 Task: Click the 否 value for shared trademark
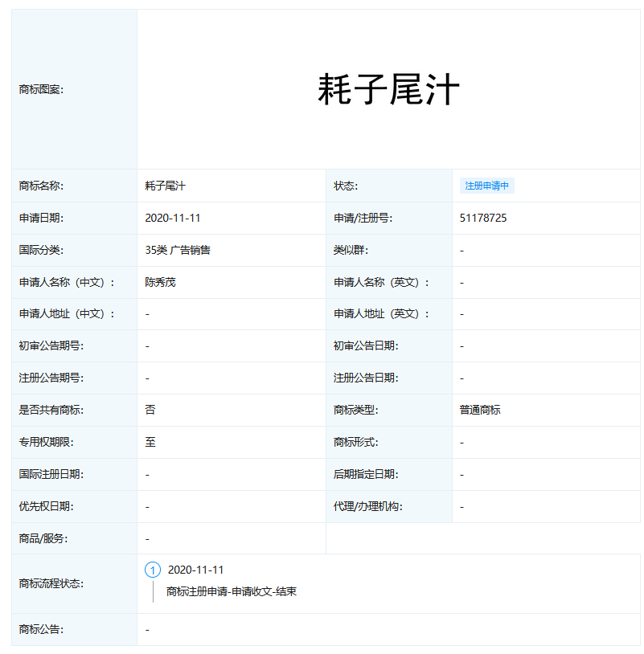[146, 410]
